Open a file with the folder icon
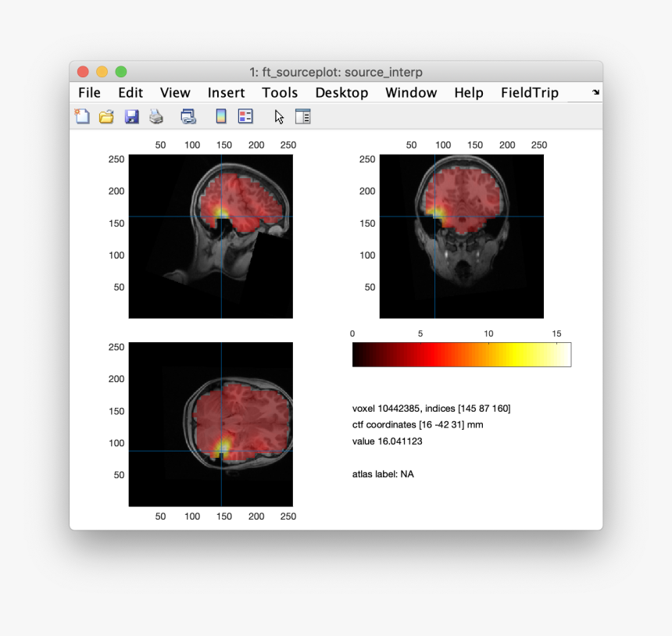 pos(106,116)
